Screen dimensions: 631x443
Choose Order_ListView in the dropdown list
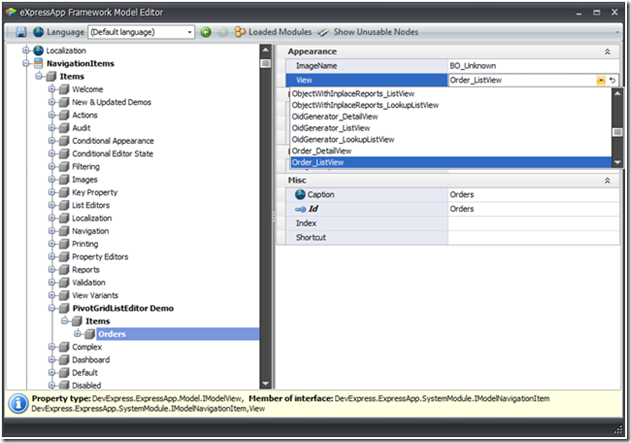451,162
